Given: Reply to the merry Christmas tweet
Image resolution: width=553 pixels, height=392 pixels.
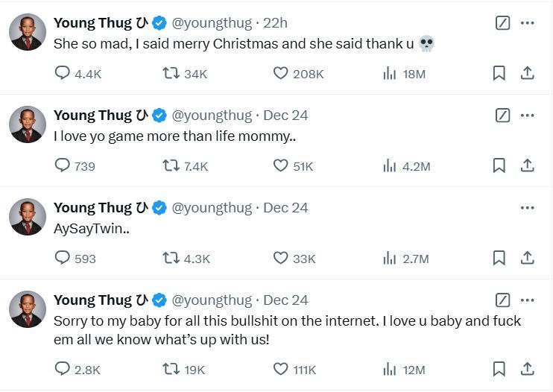Looking at the screenshot, I should (x=63, y=73).
